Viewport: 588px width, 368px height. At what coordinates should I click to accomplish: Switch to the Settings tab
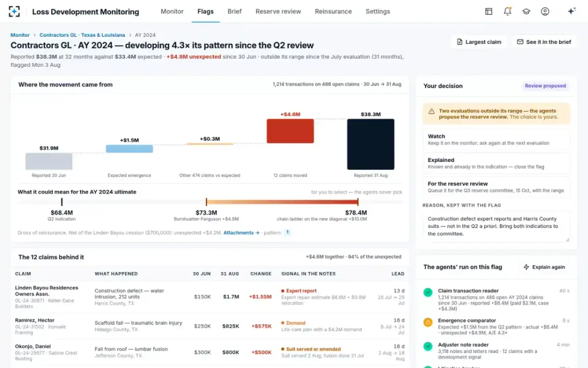(x=378, y=11)
